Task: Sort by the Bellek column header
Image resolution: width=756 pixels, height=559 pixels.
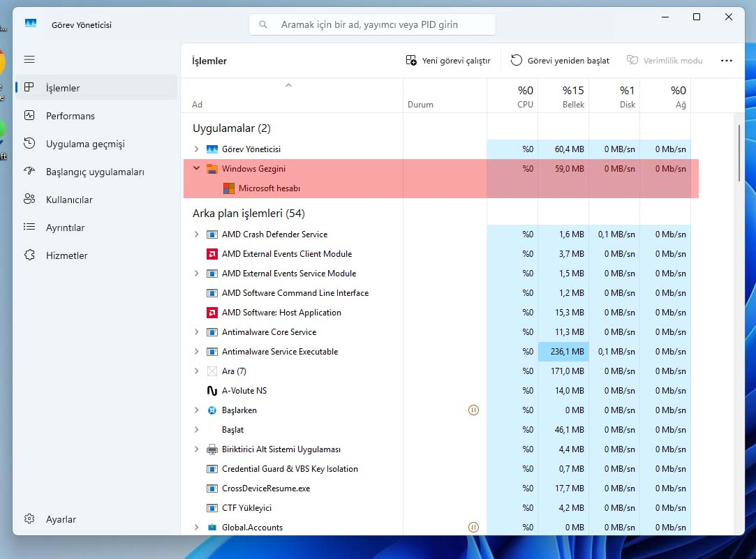Action: [563, 96]
